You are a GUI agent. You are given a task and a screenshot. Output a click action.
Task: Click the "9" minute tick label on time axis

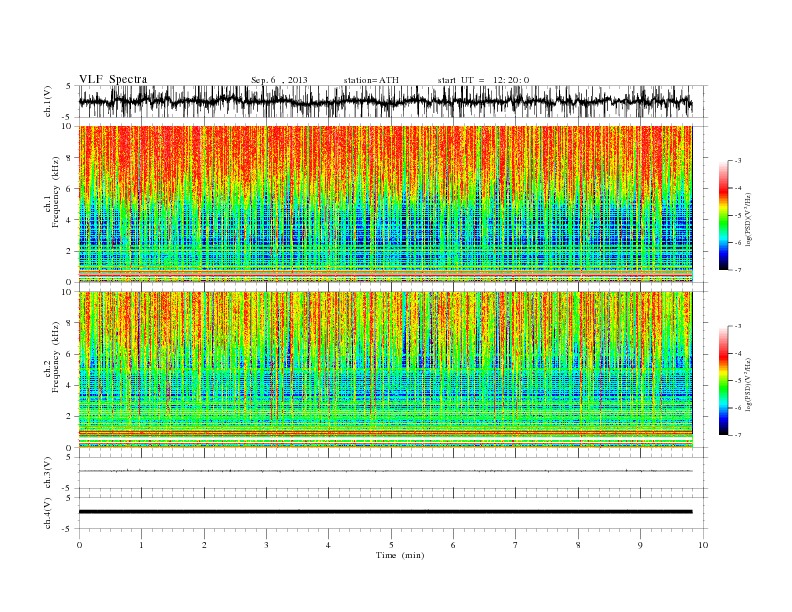640,545
